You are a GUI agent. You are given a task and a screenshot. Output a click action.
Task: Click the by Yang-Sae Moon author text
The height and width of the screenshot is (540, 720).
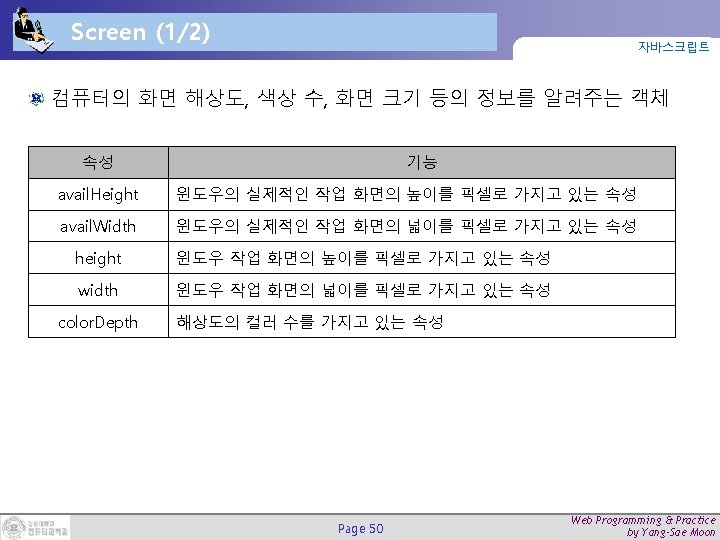pyautogui.click(x=671, y=533)
